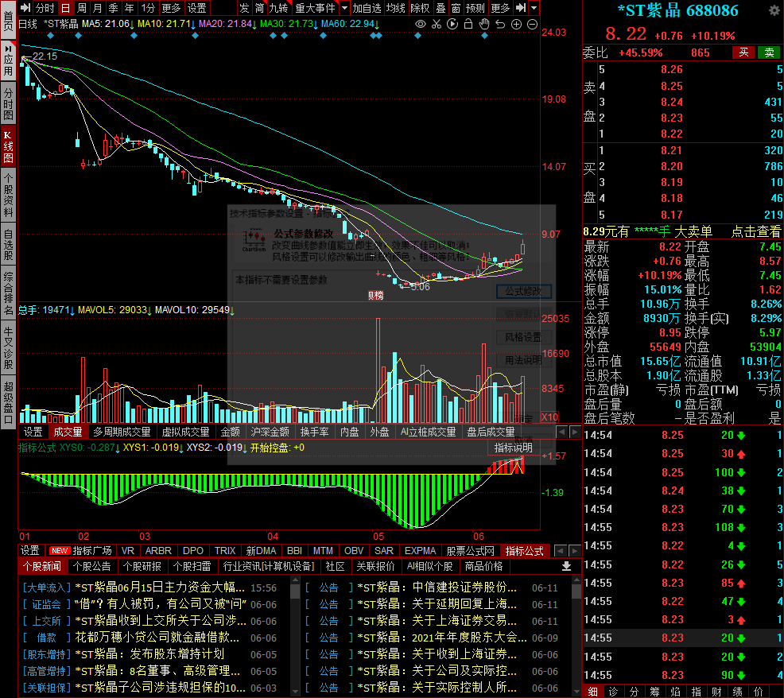Click the download icon in news panel
Image resolution: width=784 pixels, height=698 pixels.
click(x=566, y=566)
